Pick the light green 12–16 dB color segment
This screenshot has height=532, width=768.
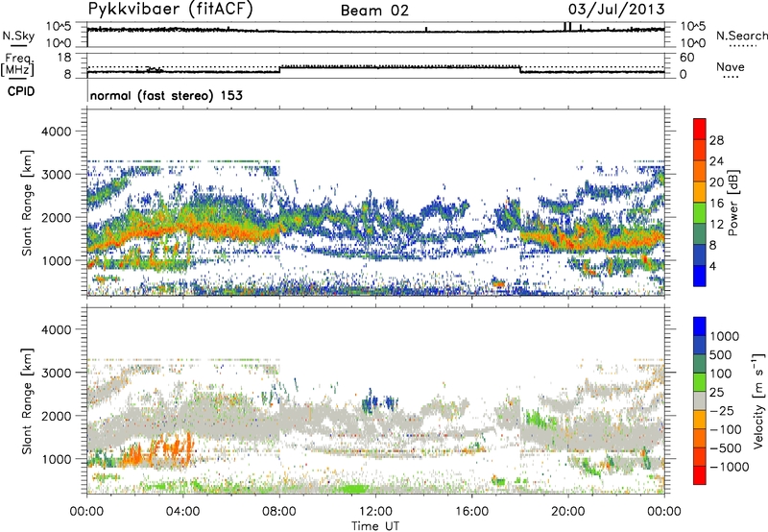coord(700,214)
